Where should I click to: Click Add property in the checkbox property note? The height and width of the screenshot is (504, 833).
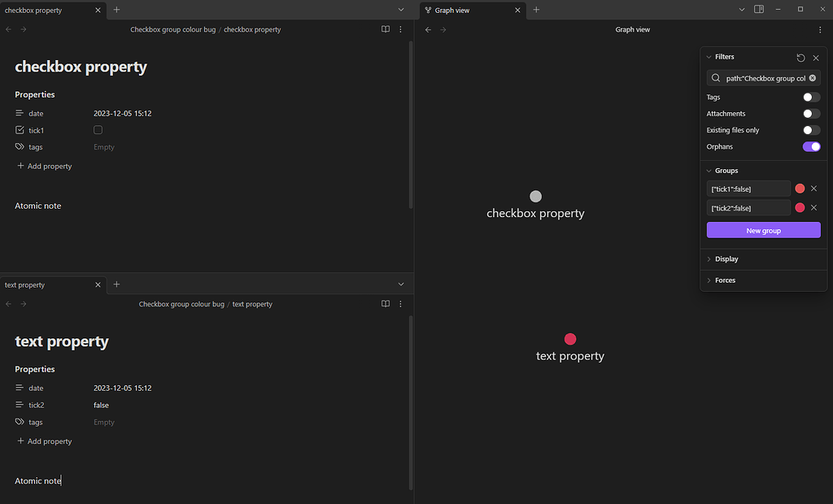pos(45,166)
